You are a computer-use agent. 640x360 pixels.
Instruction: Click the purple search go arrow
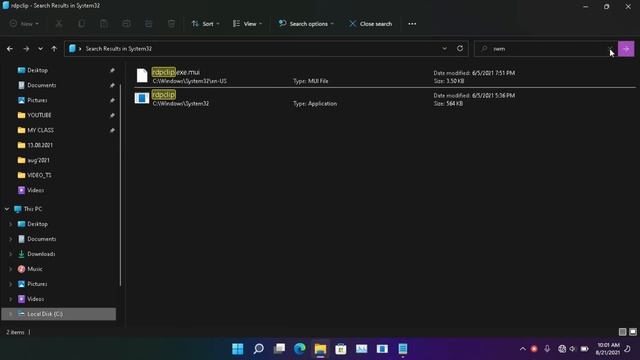click(x=626, y=49)
